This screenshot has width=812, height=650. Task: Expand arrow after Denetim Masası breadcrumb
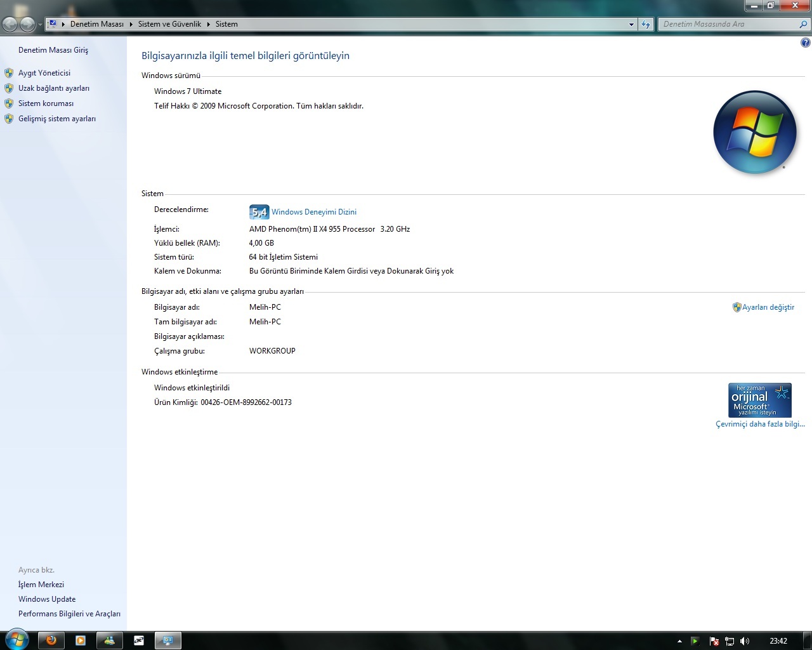131,24
